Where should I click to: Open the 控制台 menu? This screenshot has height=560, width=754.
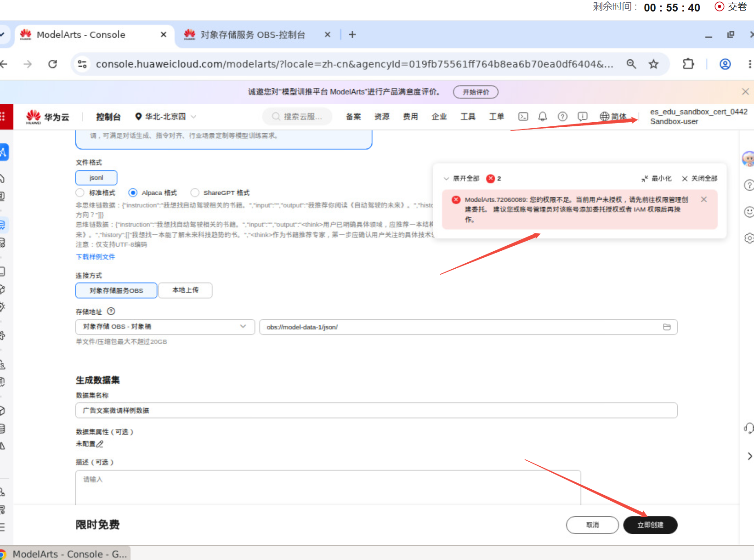pos(108,117)
